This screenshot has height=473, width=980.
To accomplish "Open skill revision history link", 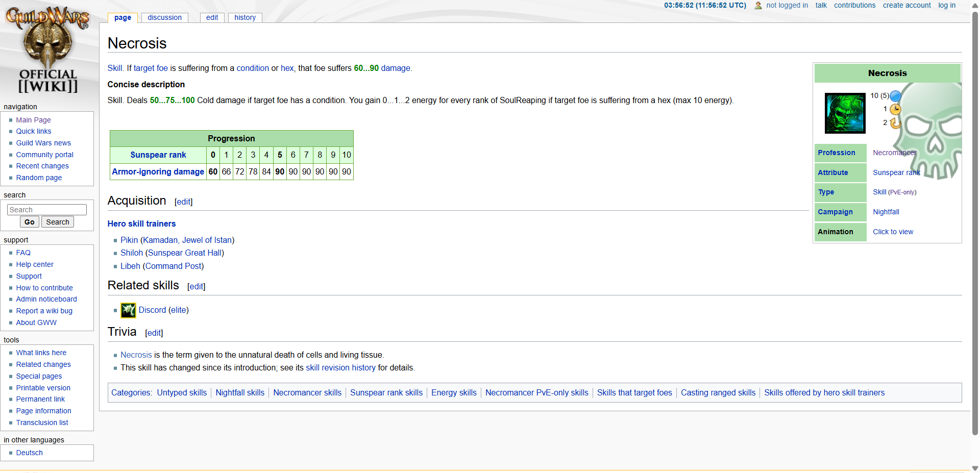I will 340,367.
